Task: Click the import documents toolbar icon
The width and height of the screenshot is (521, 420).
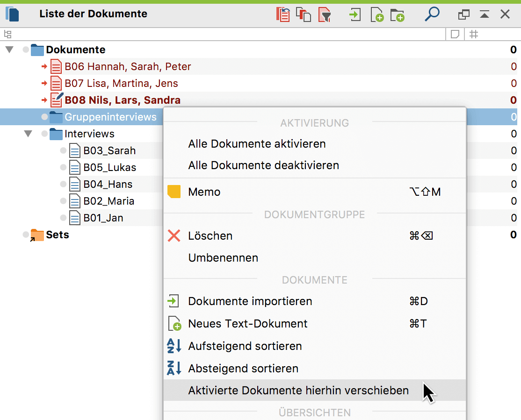Action: 355,14
